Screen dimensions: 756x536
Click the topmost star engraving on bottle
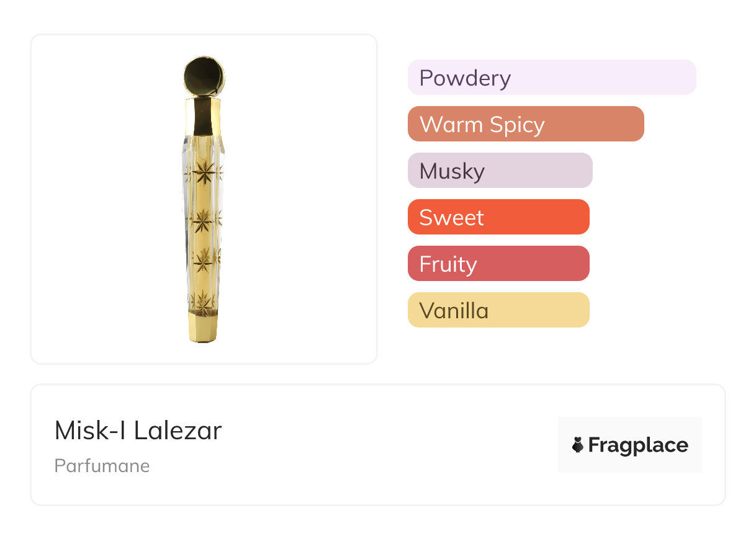[x=203, y=173]
